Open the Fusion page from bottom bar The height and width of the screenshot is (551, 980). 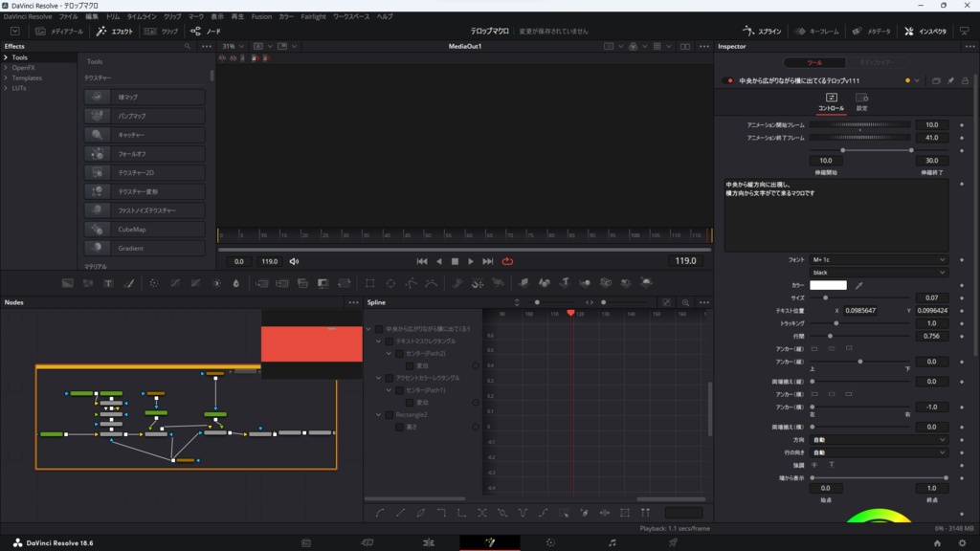coord(490,542)
